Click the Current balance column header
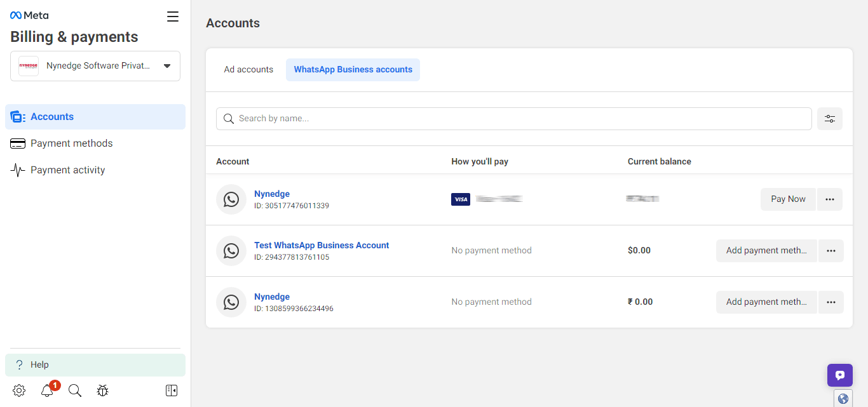This screenshot has height=407, width=868. [660, 162]
